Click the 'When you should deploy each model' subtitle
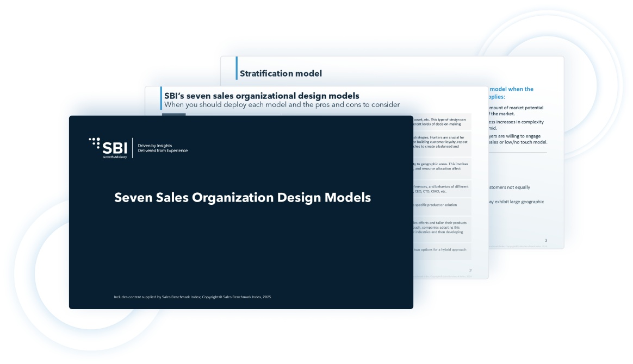This screenshot has width=633, height=364. pos(282,104)
